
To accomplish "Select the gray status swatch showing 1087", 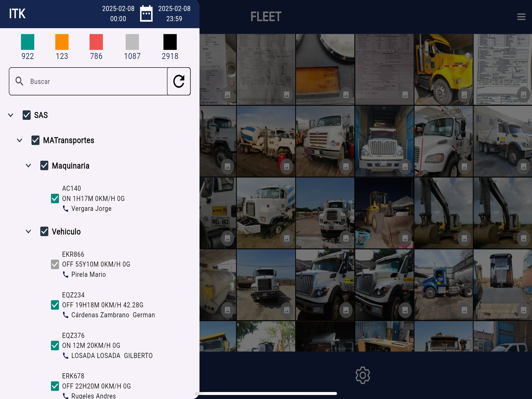I will 132,42.
